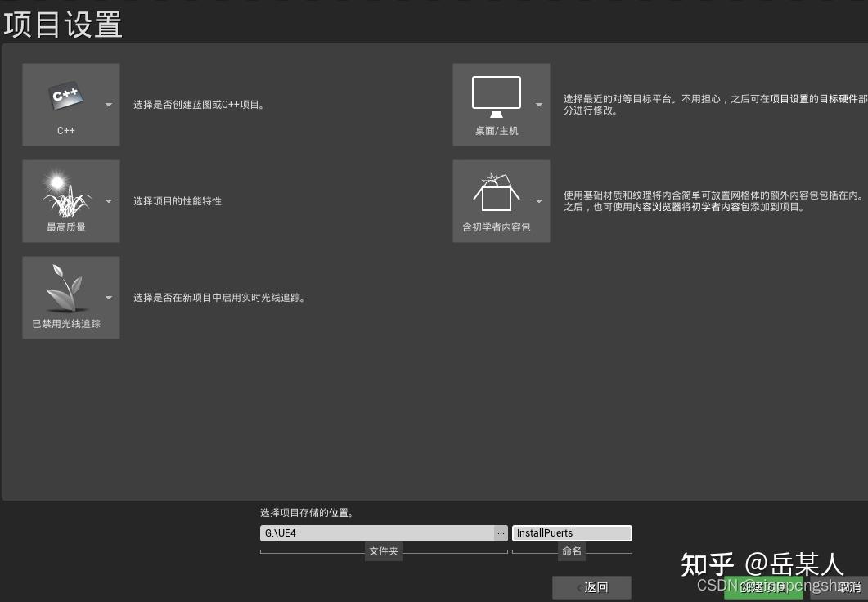Click the Starter Content box icon
The height and width of the screenshot is (602, 868).
[x=495, y=194]
